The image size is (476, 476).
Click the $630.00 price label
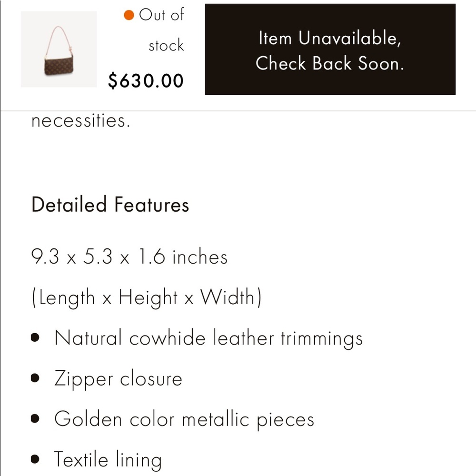145,81
